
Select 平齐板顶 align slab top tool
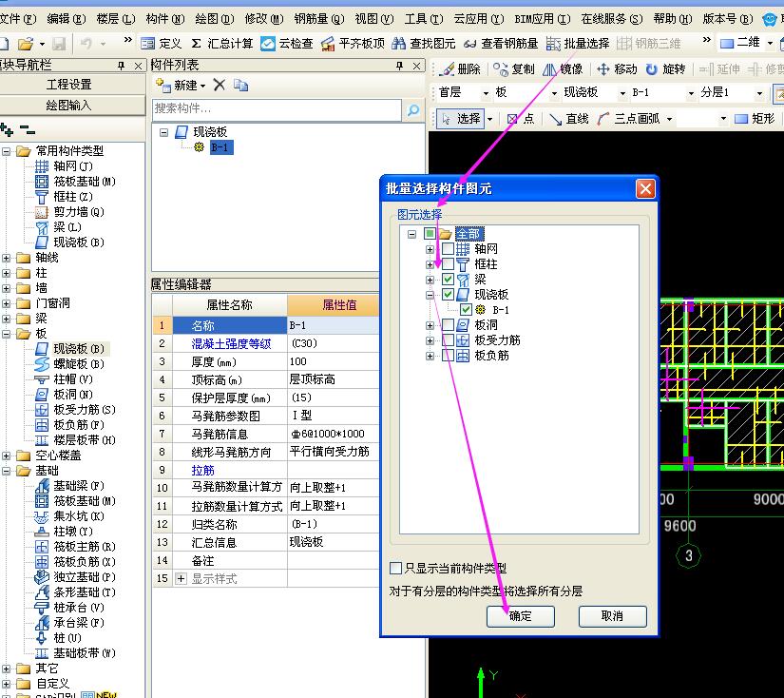353,44
